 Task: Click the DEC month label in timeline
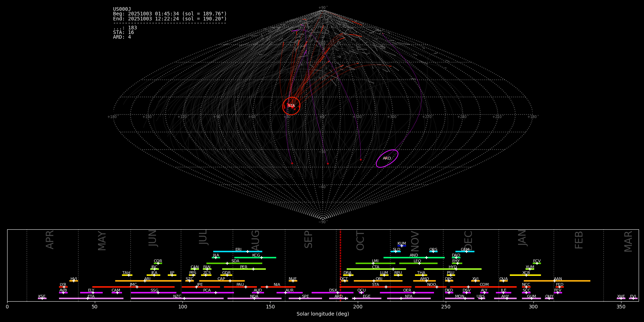468,241
